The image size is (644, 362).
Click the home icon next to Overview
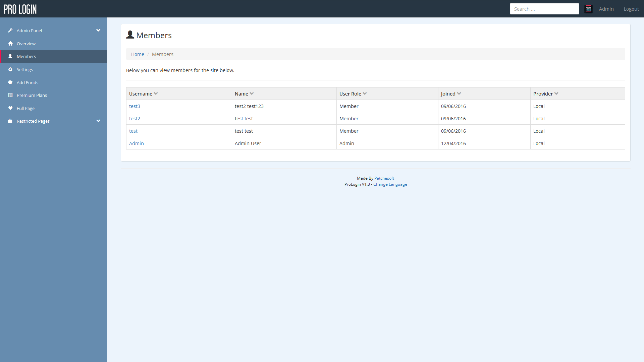click(x=10, y=44)
